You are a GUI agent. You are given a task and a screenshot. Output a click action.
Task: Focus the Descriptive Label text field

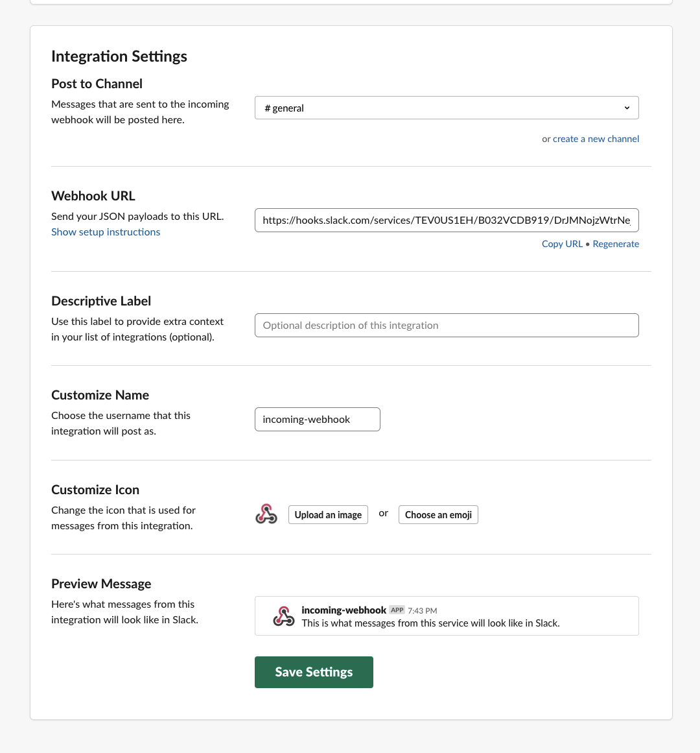coord(446,326)
